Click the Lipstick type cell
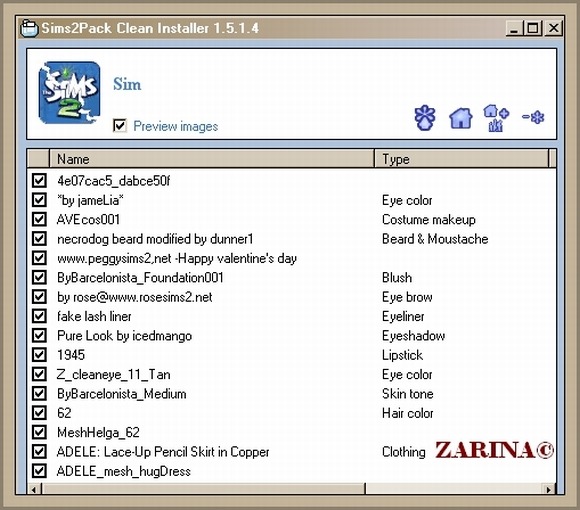This screenshot has width=580, height=510. 402,355
